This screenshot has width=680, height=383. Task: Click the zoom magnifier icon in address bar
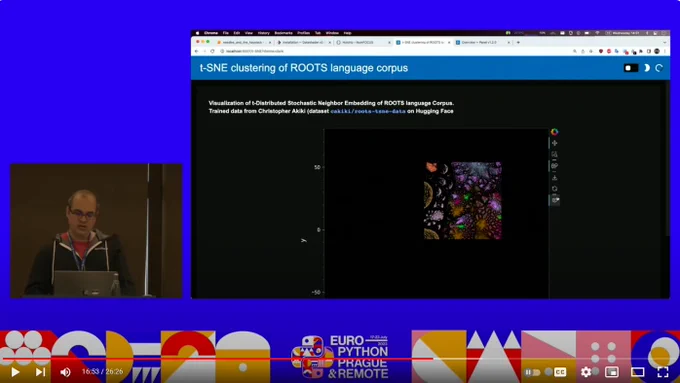tap(575, 51)
